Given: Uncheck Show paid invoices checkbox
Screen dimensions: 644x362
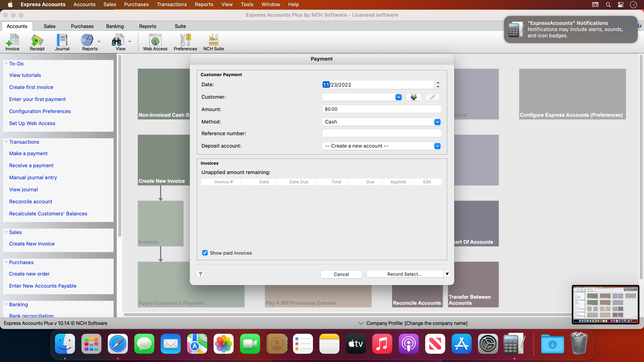Looking at the screenshot, I should (205, 253).
